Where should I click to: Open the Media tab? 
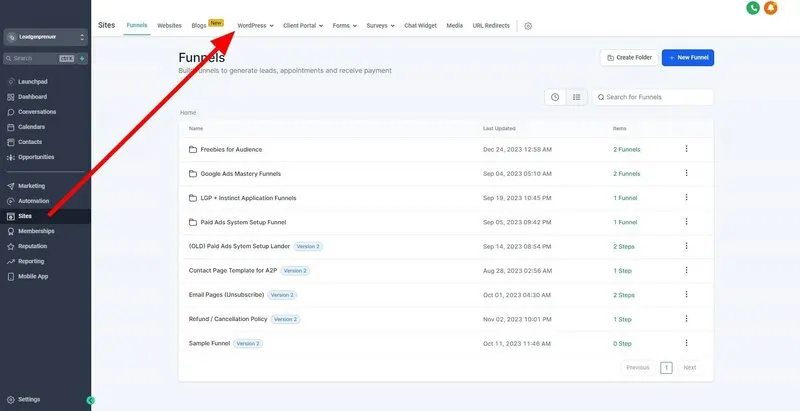tap(455, 25)
